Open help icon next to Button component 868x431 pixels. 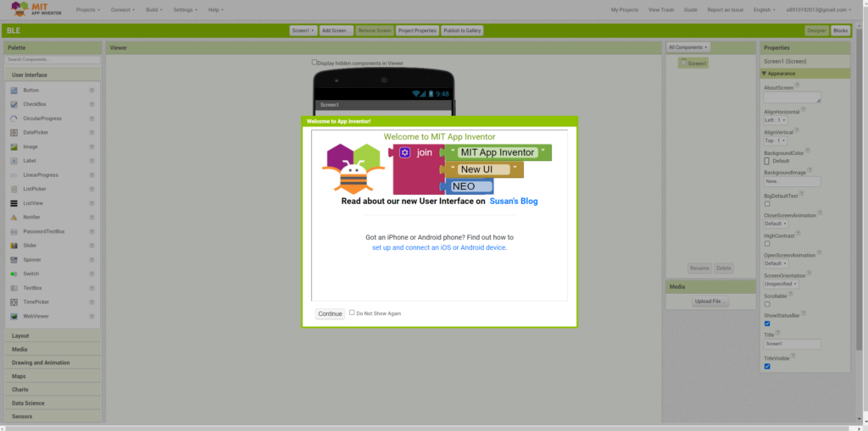click(x=92, y=91)
